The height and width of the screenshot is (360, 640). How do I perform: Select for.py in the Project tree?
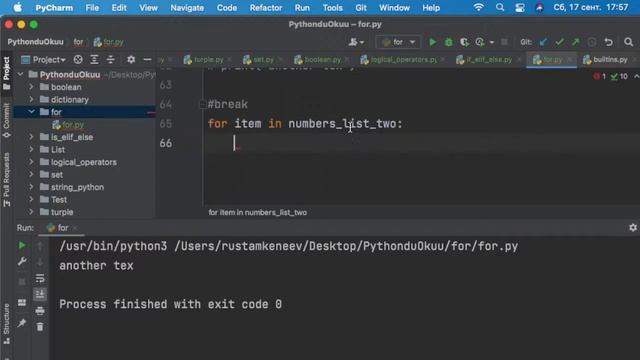pos(73,124)
